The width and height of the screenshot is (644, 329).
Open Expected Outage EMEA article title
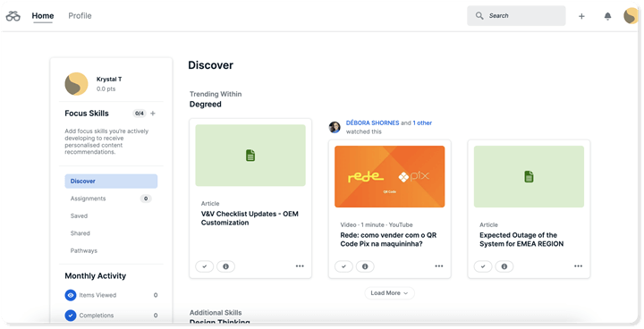(521, 240)
